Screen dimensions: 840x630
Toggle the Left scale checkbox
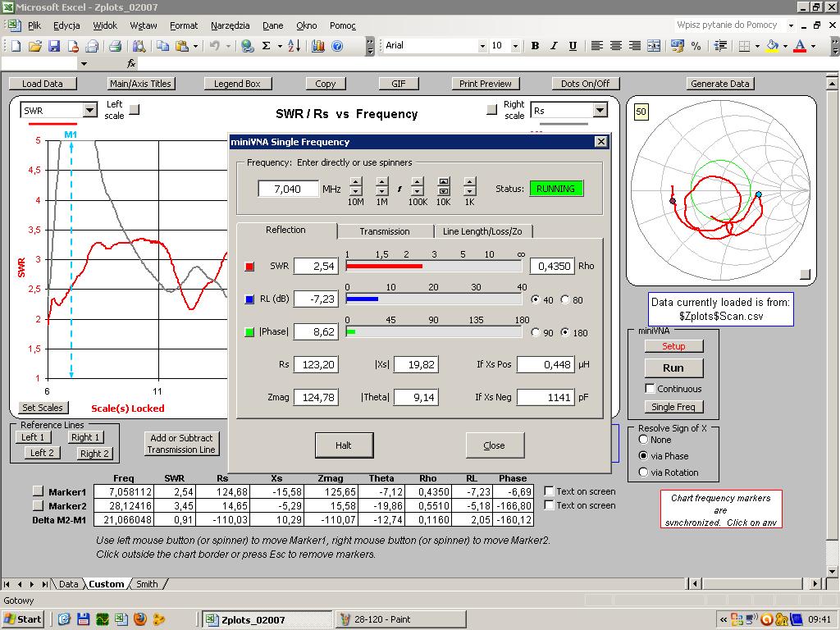coord(135,110)
